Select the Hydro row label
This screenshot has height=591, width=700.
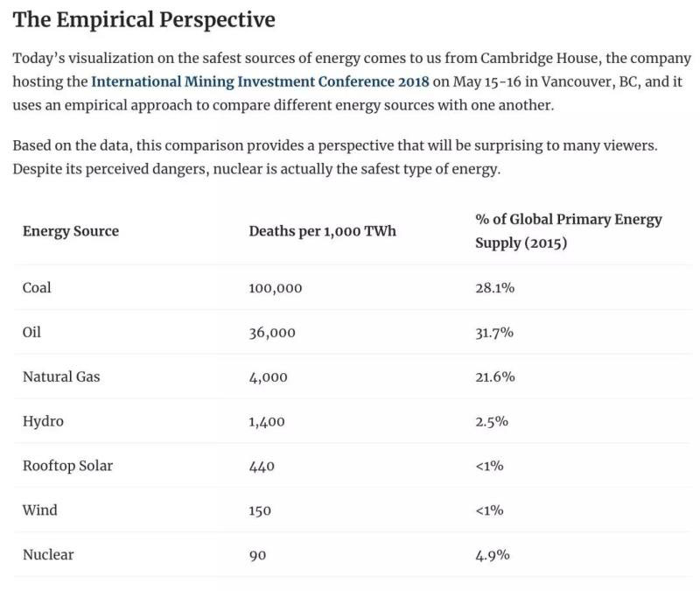[x=43, y=421]
